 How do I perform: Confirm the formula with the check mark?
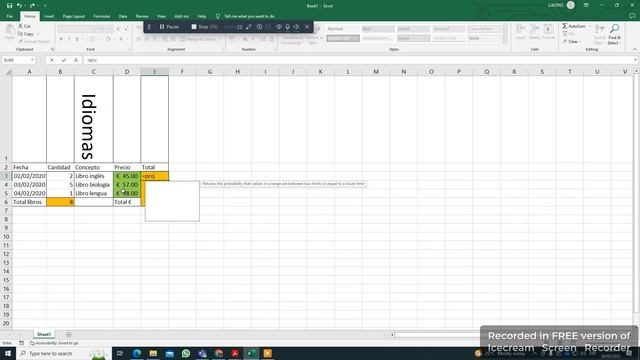coord(64,60)
